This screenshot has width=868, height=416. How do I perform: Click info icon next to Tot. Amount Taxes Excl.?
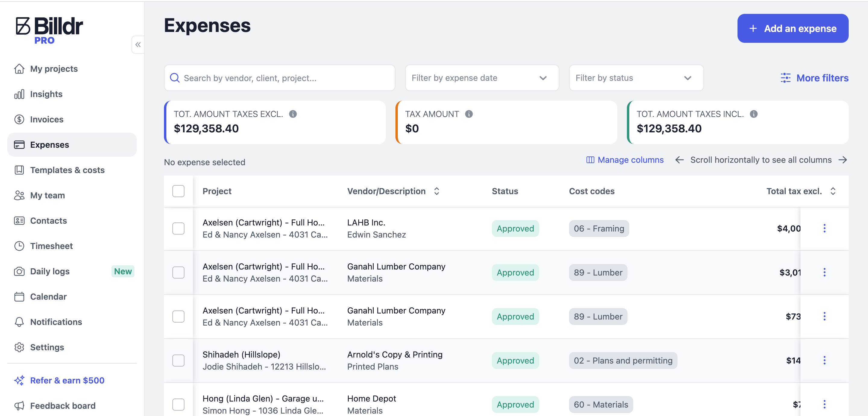tap(293, 114)
